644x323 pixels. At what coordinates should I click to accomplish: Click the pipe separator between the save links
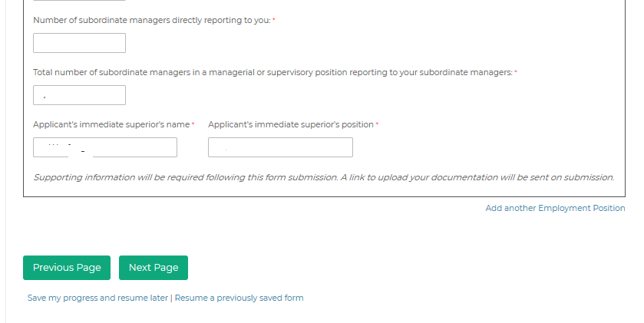click(x=171, y=298)
